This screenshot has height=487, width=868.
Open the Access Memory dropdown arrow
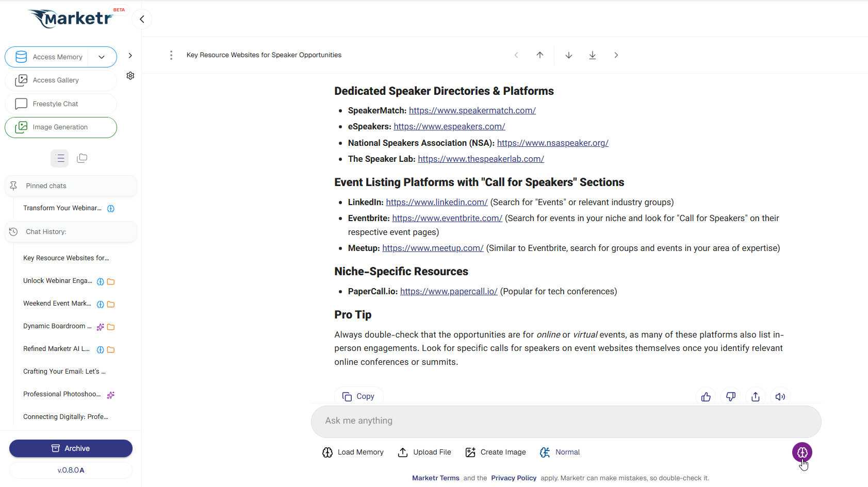click(x=102, y=57)
